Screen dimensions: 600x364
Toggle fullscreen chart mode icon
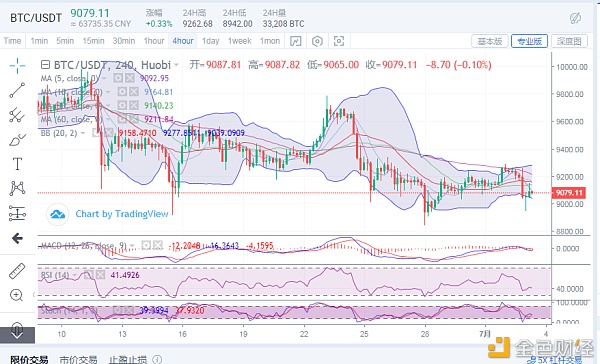[339, 41]
